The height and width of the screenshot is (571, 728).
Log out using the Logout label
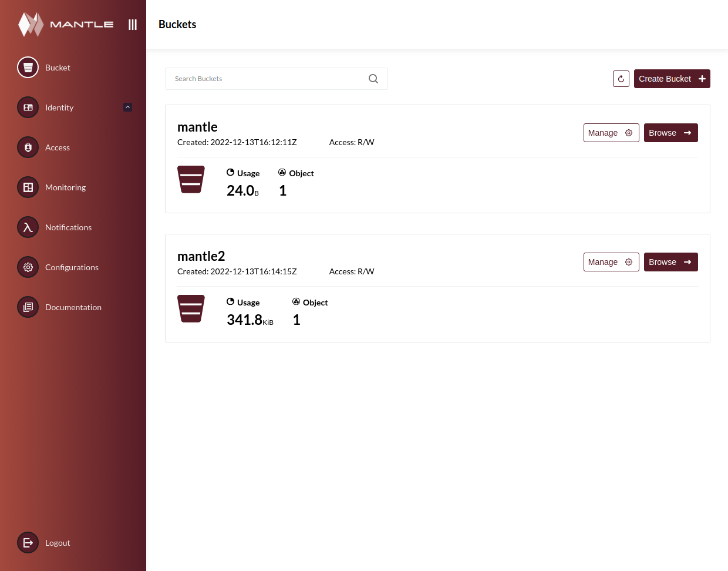click(58, 543)
